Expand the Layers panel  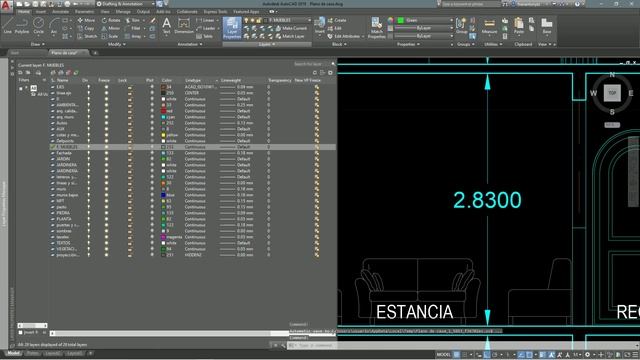coord(267,44)
